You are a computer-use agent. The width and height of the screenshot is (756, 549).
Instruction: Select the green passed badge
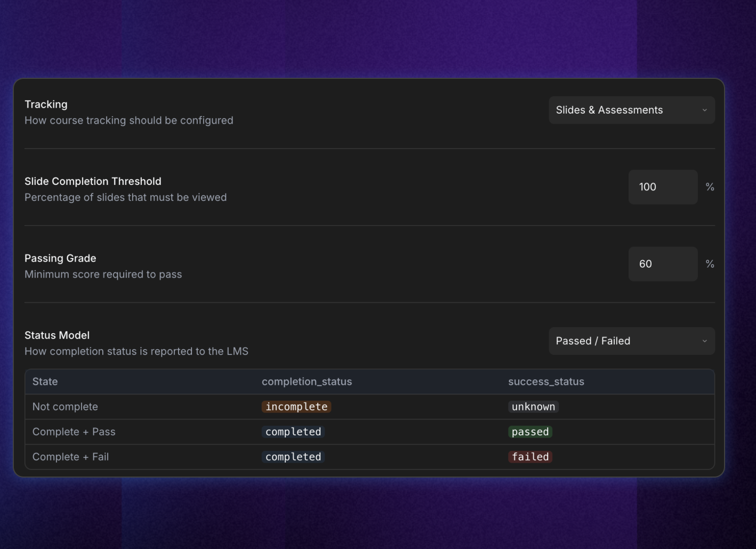pos(530,432)
